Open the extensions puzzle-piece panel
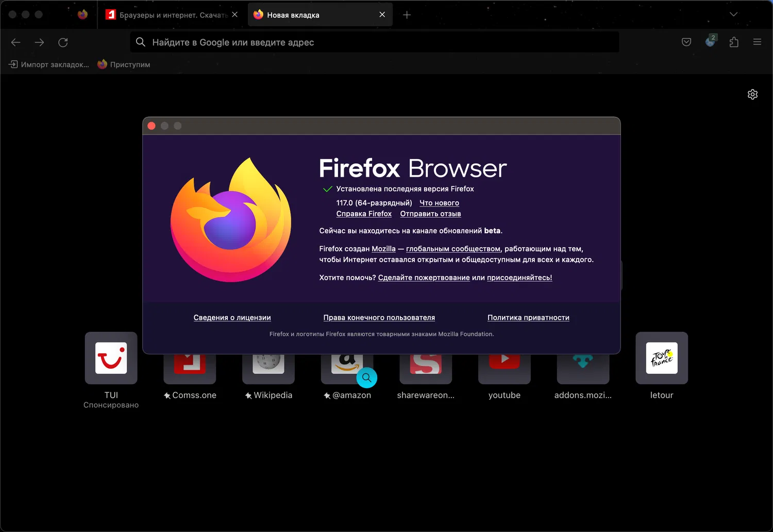 pyautogui.click(x=734, y=42)
